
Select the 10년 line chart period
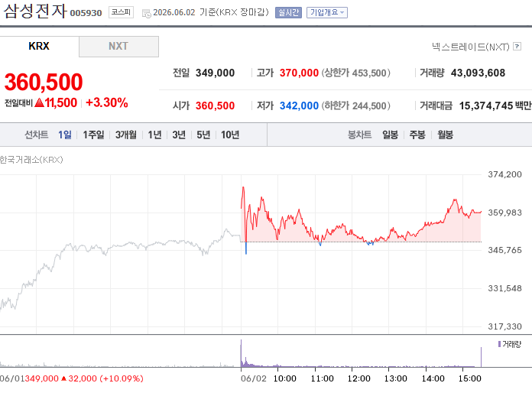coord(230,135)
